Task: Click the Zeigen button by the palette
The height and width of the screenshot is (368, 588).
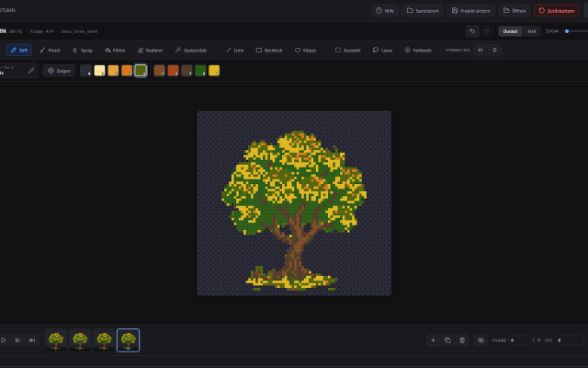Action: pyautogui.click(x=59, y=71)
